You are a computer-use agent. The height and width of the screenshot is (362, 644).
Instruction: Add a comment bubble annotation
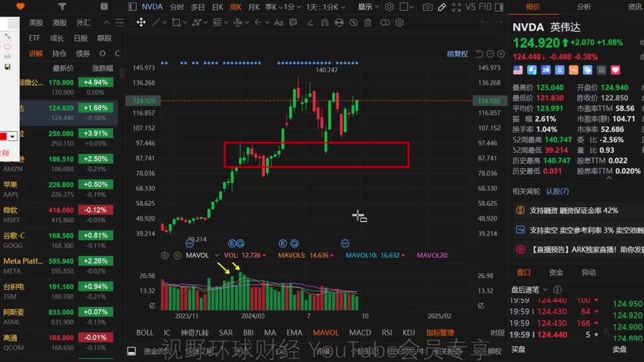click(x=293, y=22)
